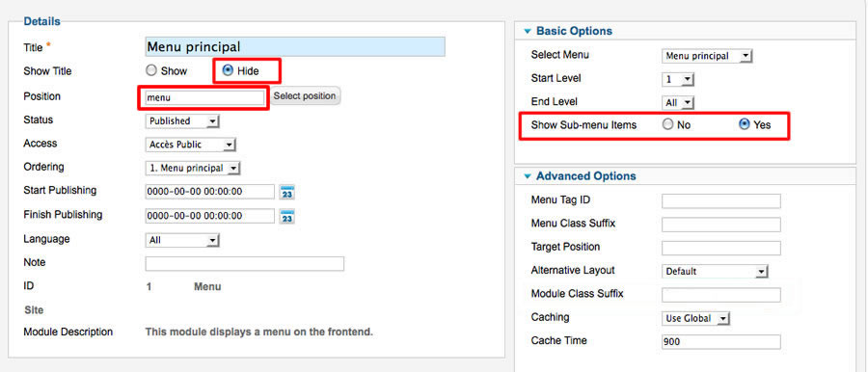Viewport: 868px width, 372px height.
Task: Choose Yes for Show Sub-menu Items
Action: click(745, 124)
